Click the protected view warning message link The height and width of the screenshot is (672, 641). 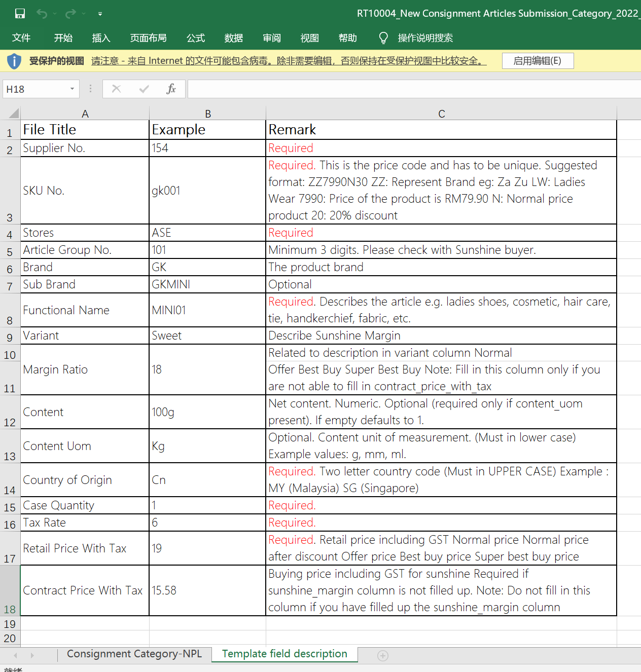(x=289, y=61)
